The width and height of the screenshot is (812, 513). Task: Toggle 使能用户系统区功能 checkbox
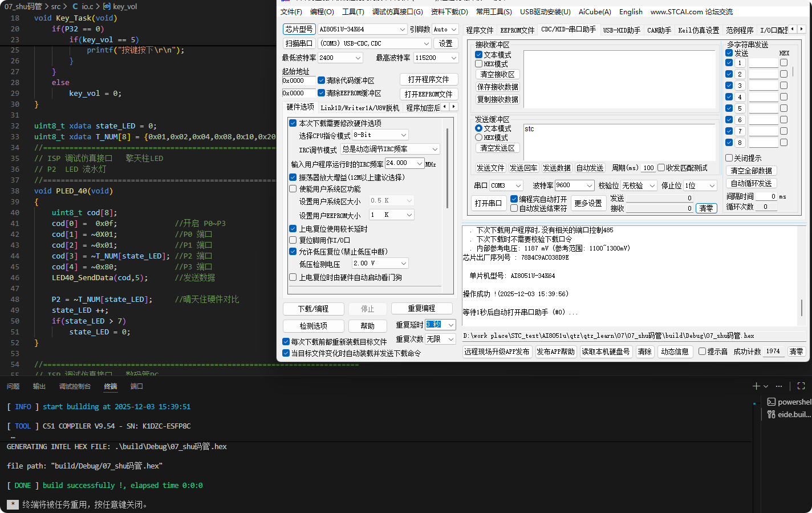point(293,189)
